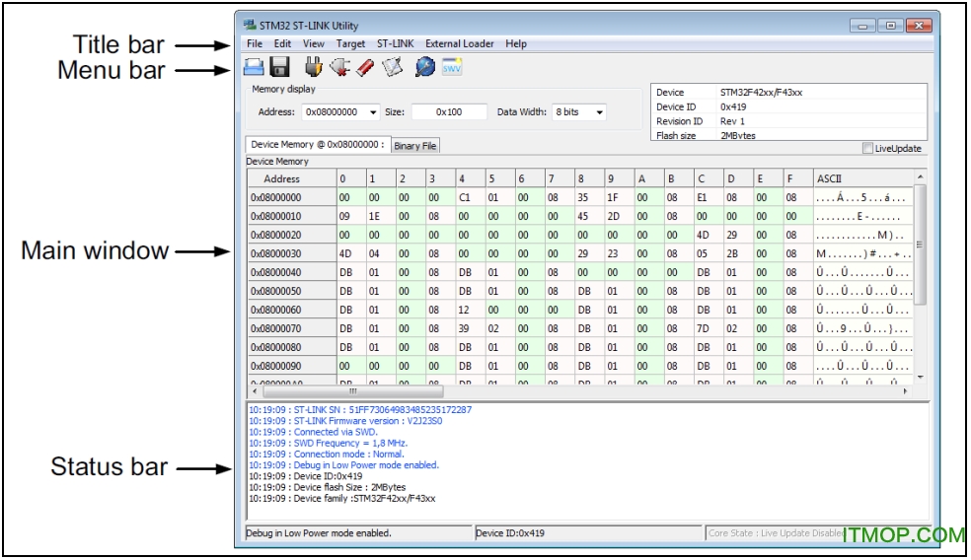Screen dimensions: 971x560
Task: Select row address 0x08000020
Action: 292,235
